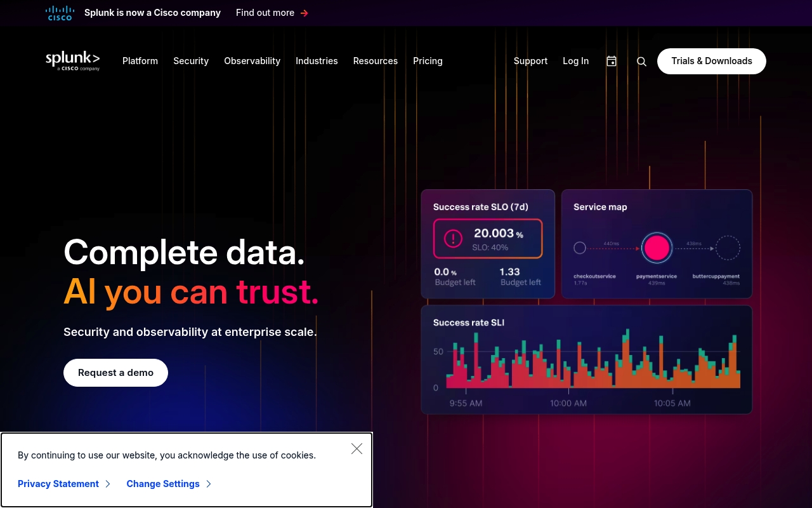Click the chevron next to Change Settings
The image size is (812, 508).
pyautogui.click(x=209, y=484)
